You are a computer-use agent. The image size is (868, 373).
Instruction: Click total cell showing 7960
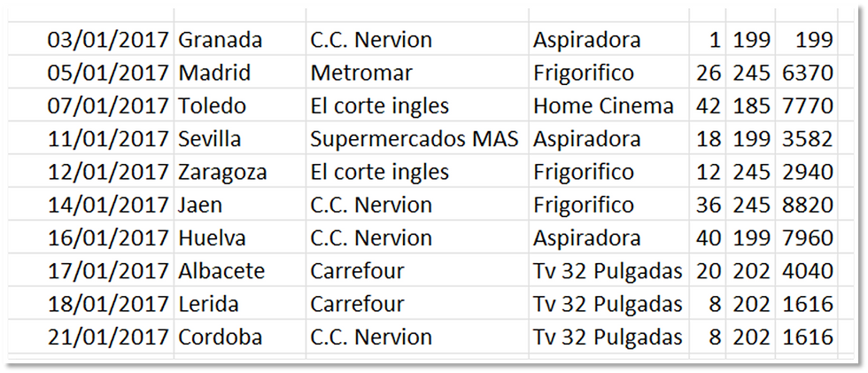pyautogui.click(x=806, y=238)
